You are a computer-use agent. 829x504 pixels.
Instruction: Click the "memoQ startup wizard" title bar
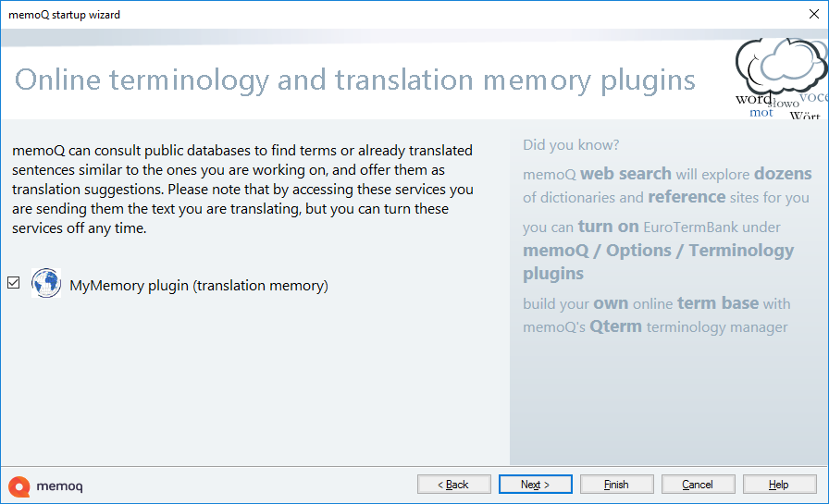coord(65,15)
